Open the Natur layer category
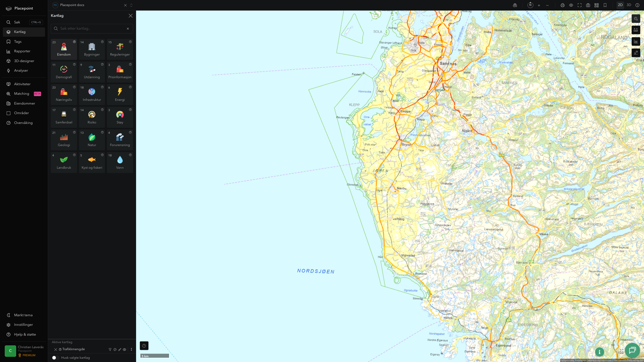This screenshot has width=644, height=362. [92, 140]
